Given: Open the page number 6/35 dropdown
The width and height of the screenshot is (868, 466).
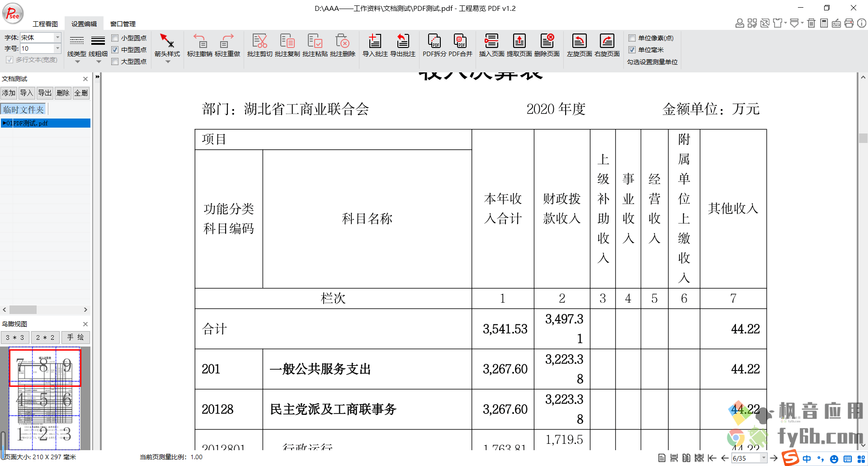Looking at the screenshot, I should click(764, 458).
